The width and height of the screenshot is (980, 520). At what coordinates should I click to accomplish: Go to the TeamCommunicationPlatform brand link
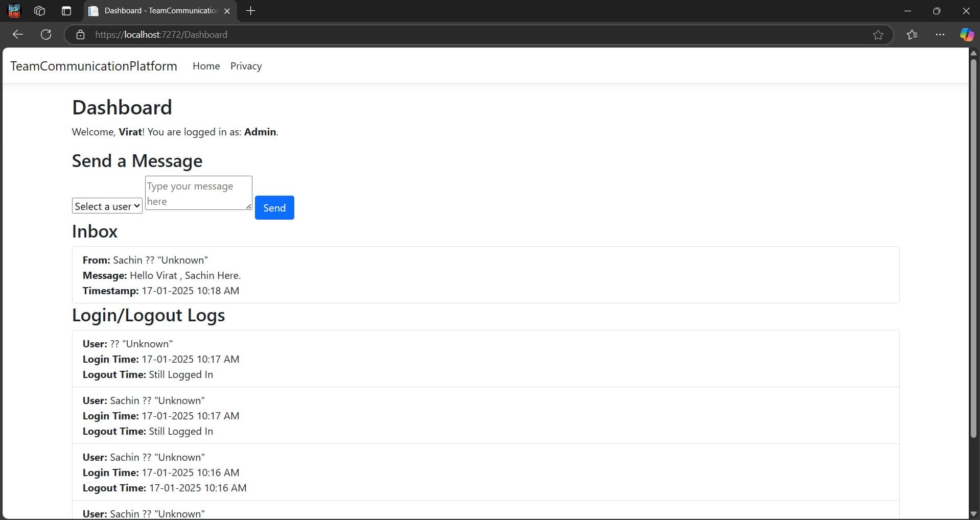coord(94,66)
